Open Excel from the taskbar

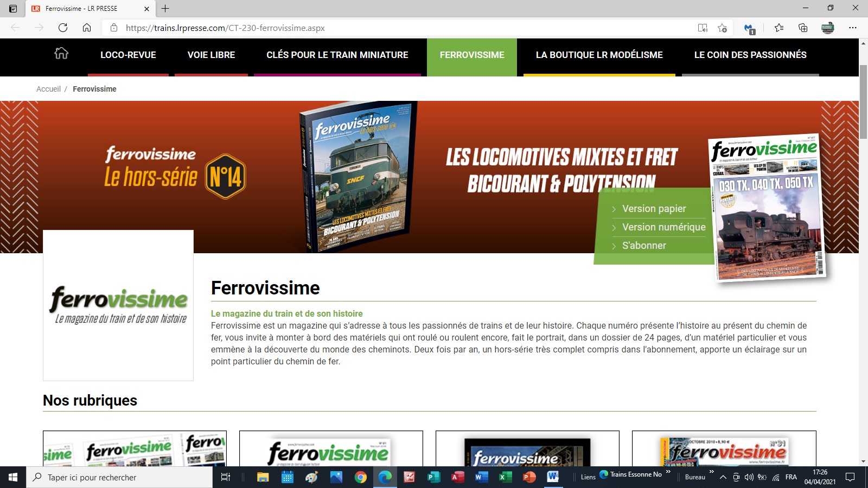505,477
